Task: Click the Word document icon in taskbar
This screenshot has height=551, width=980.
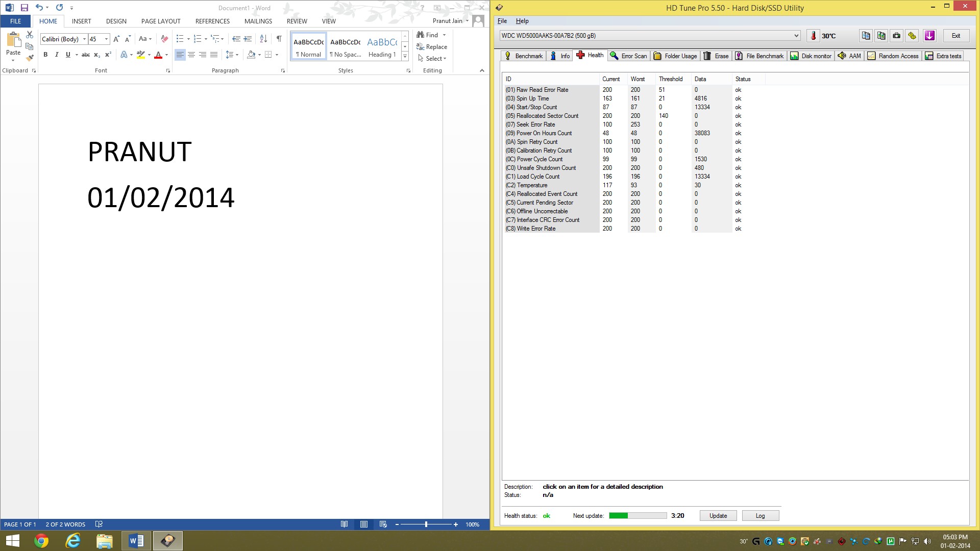Action: (135, 540)
